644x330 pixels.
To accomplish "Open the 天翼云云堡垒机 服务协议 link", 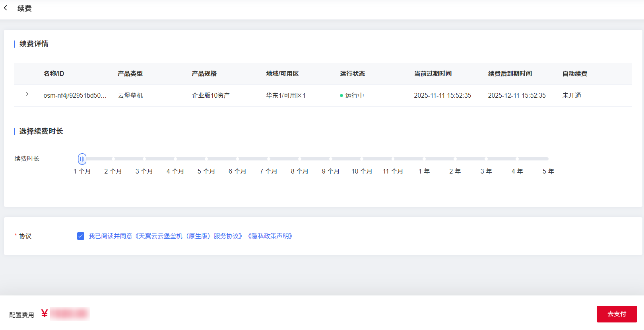I will [188, 236].
